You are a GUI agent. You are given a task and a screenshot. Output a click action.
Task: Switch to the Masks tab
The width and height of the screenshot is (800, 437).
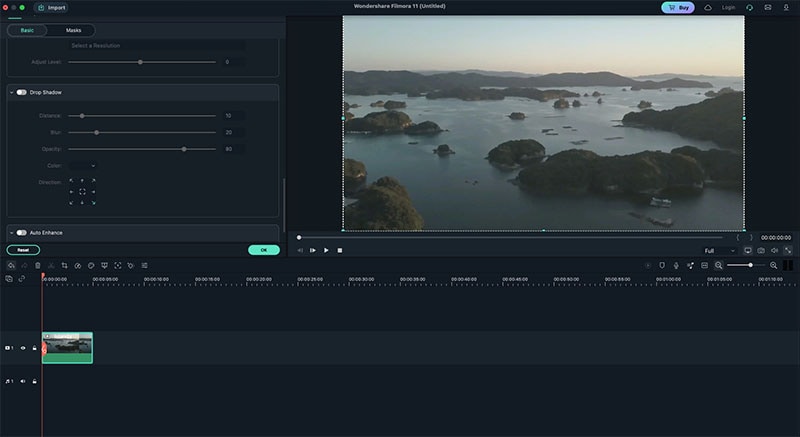pyautogui.click(x=73, y=30)
